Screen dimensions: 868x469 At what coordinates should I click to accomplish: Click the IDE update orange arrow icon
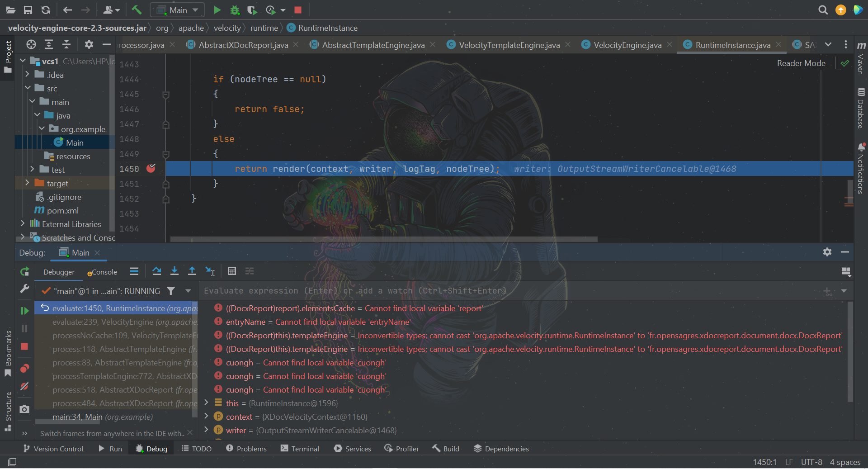pyautogui.click(x=841, y=10)
